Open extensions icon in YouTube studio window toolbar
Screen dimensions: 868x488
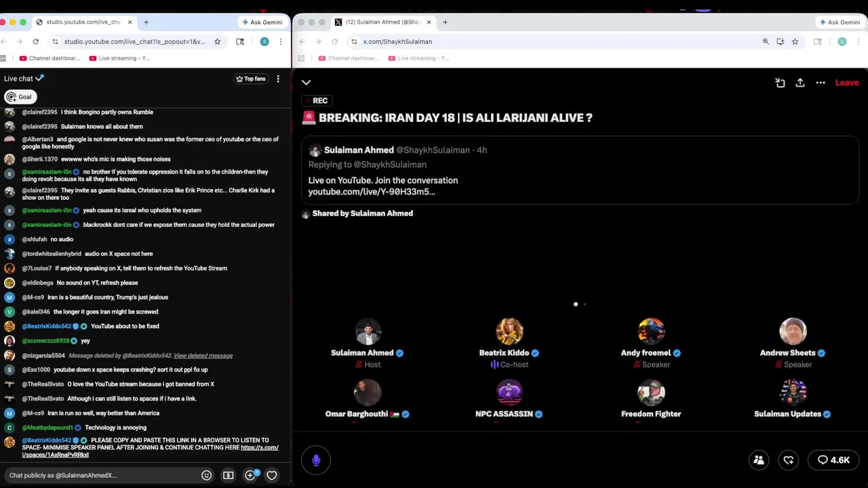(240, 42)
